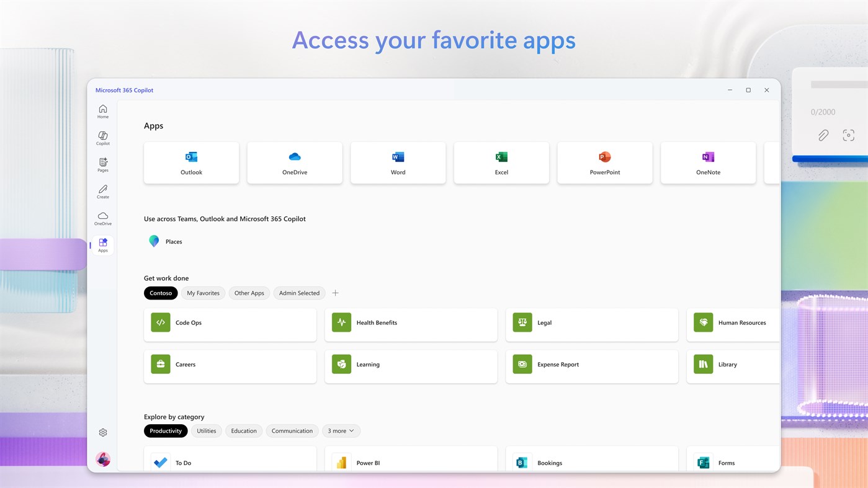868x488 pixels.
Task: Switch to the Pages section
Action: point(102,164)
